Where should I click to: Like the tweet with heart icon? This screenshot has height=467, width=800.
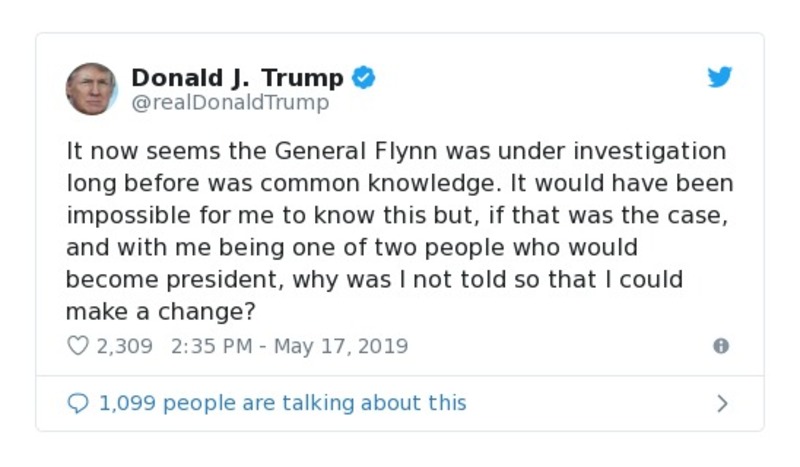[77, 346]
